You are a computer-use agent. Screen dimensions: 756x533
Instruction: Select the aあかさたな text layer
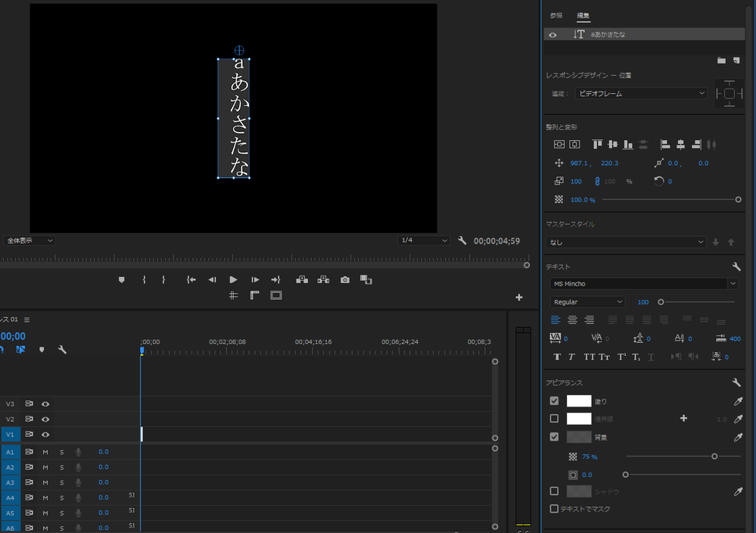[644, 34]
